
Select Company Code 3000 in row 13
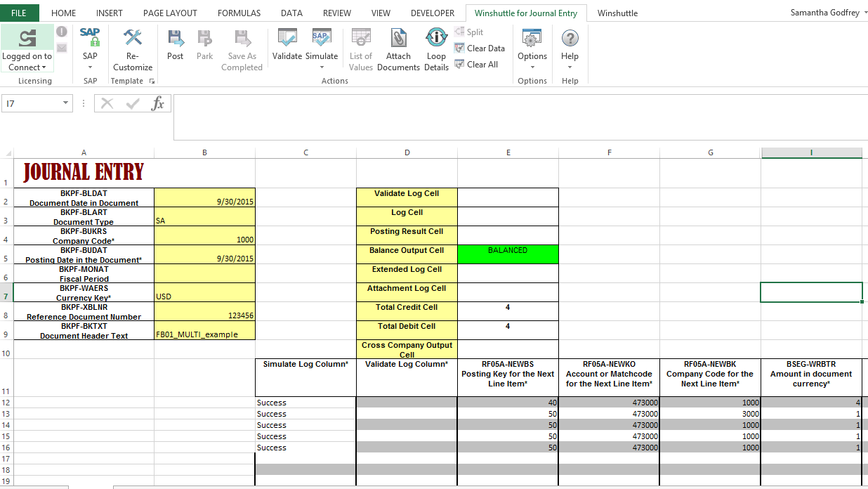click(x=710, y=414)
